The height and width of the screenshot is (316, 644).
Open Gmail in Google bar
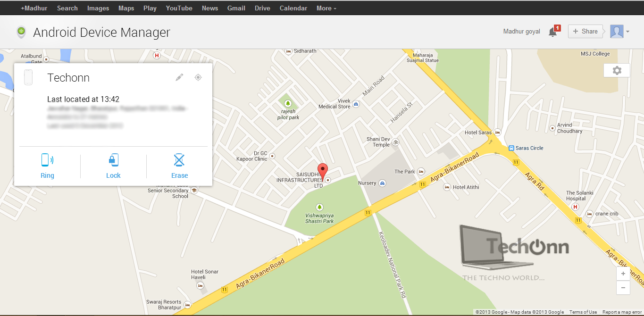[236, 8]
